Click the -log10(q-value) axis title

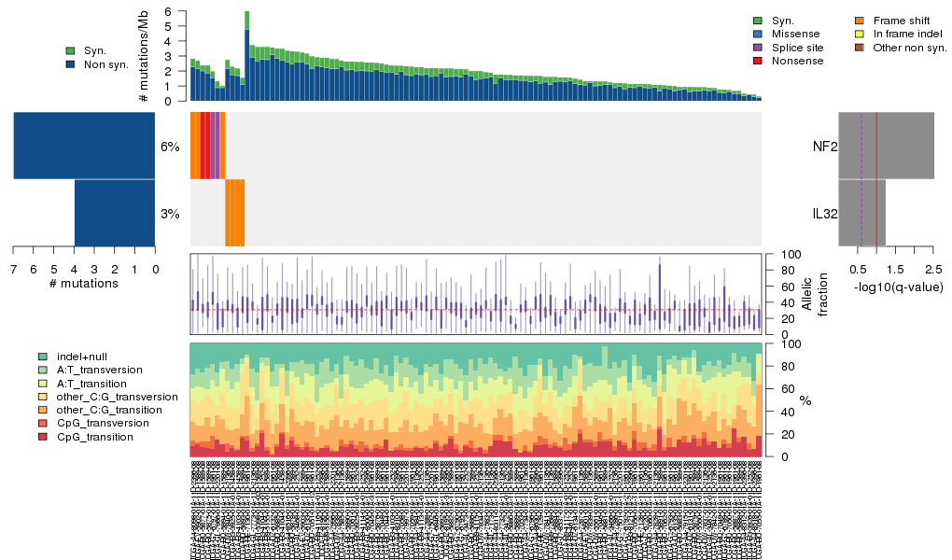tap(898, 287)
